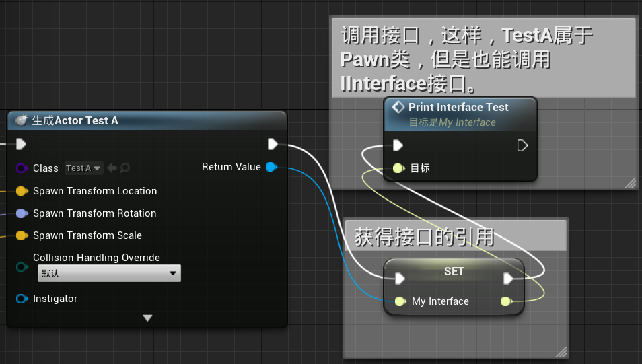
Task: Click Spawn Transform Scale input pin
Action: (x=22, y=235)
